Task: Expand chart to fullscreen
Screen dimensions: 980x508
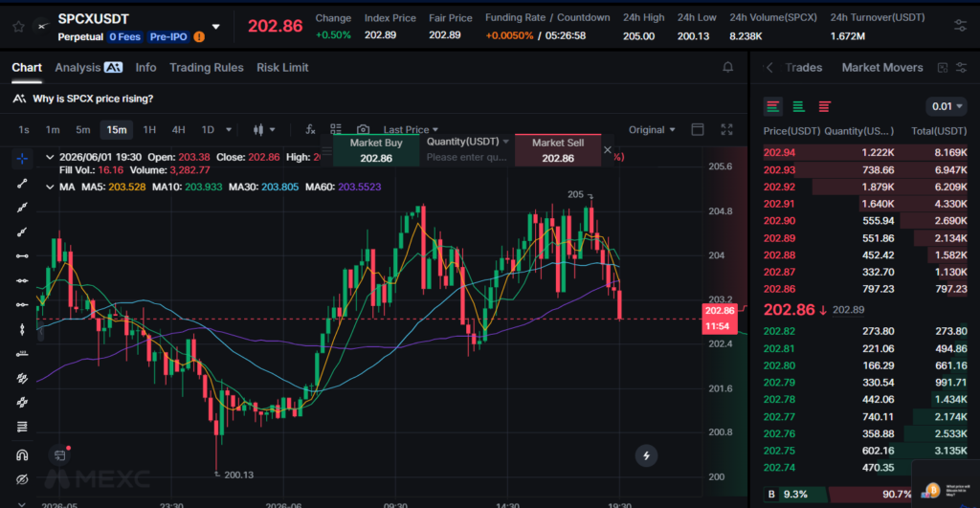Action: point(726,129)
